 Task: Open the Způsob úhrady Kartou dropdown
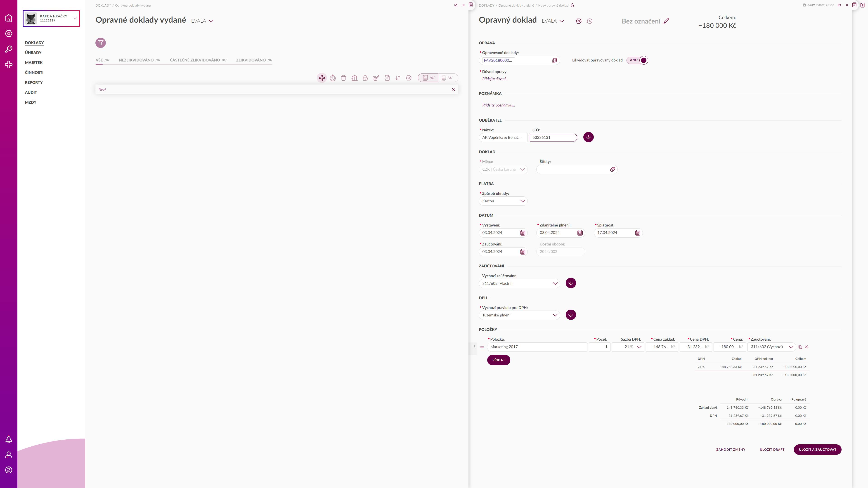coord(503,201)
